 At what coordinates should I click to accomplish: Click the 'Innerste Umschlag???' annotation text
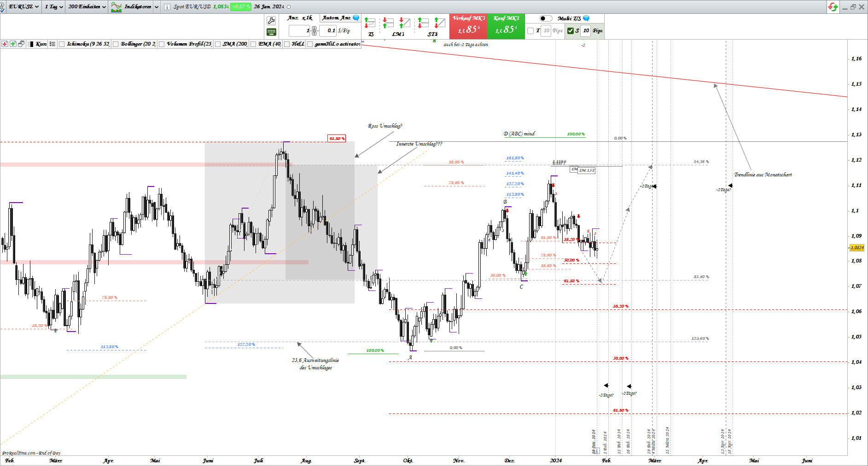(419, 144)
